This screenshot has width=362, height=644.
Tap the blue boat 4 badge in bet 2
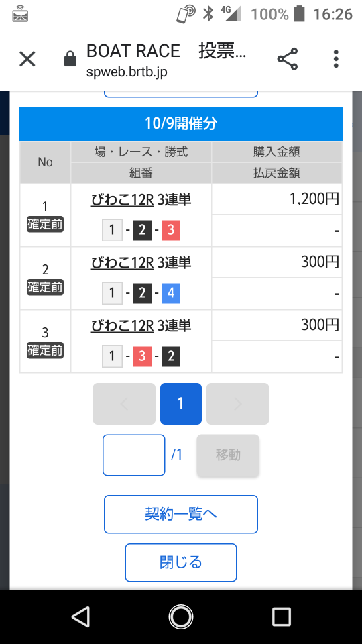click(171, 293)
